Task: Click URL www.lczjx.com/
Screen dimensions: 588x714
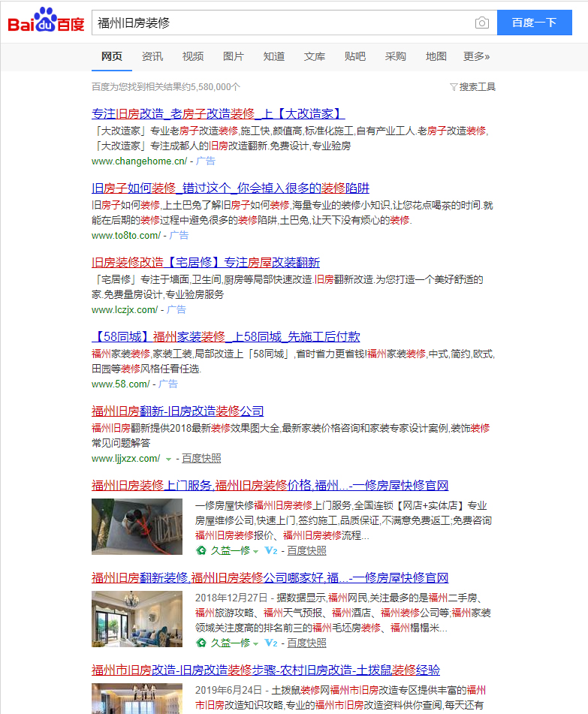Action: pos(125,309)
